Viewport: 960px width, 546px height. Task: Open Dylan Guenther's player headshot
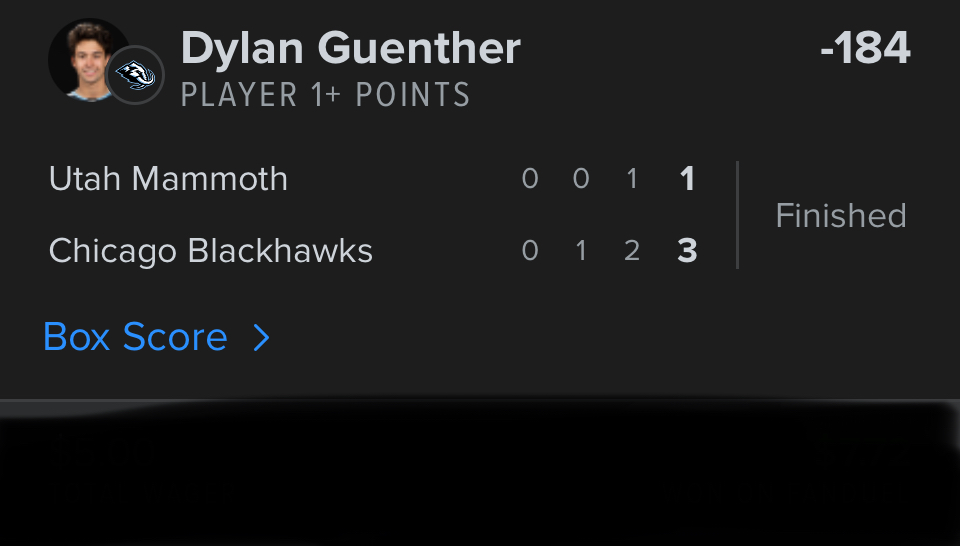[84, 55]
